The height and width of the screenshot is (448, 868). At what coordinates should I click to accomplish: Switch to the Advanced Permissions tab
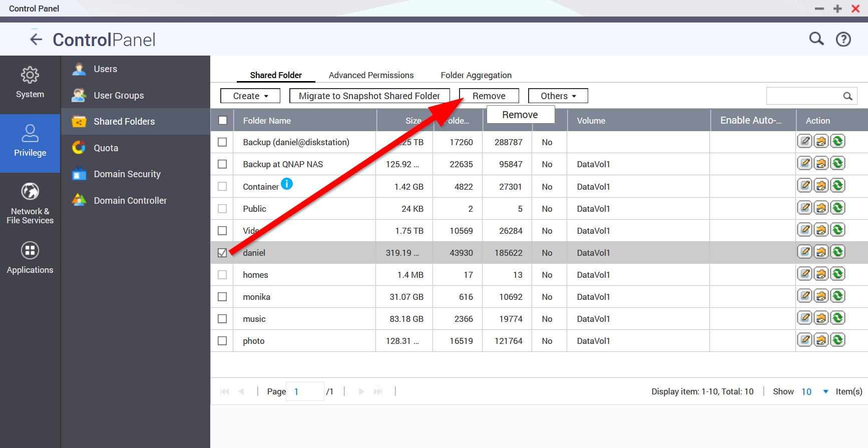371,75
